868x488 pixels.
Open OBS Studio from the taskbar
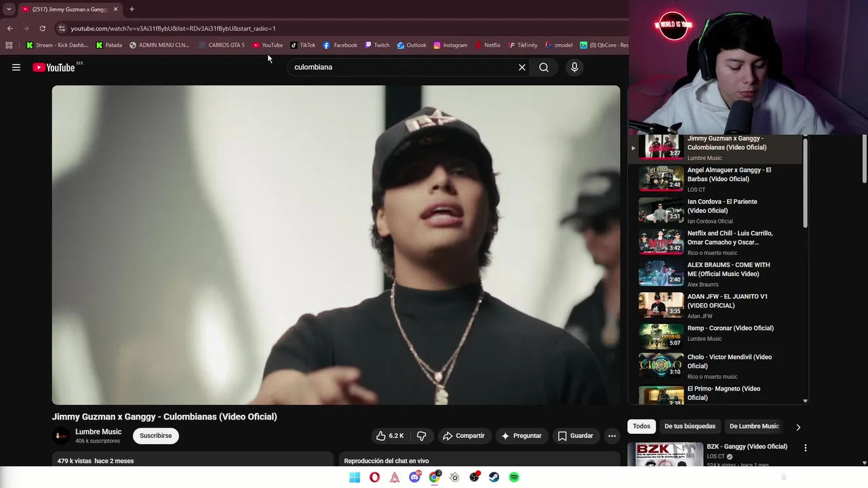474,477
